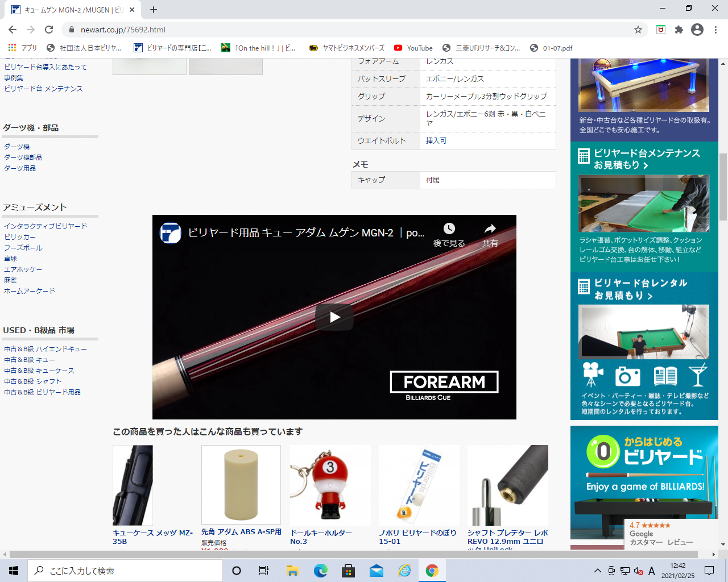Open the ダーツ機 sidebar link
728x582 pixels.
point(17,147)
